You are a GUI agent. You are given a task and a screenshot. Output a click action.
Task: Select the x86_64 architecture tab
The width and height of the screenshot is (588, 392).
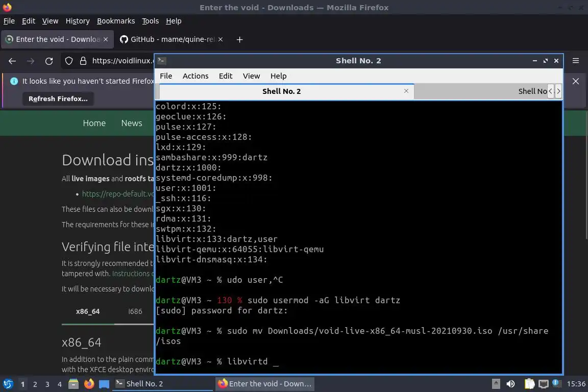click(x=88, y=311)
